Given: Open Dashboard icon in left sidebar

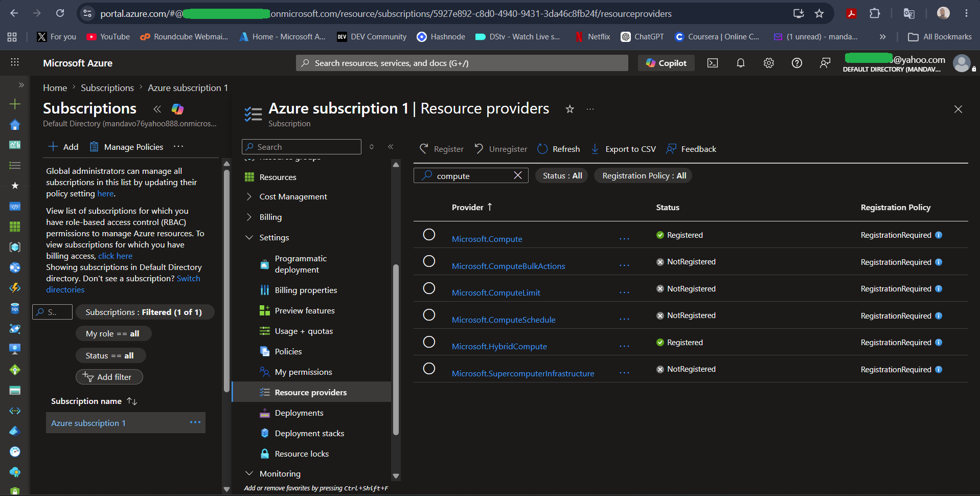Looking at the screenshot, I should 15,145.
